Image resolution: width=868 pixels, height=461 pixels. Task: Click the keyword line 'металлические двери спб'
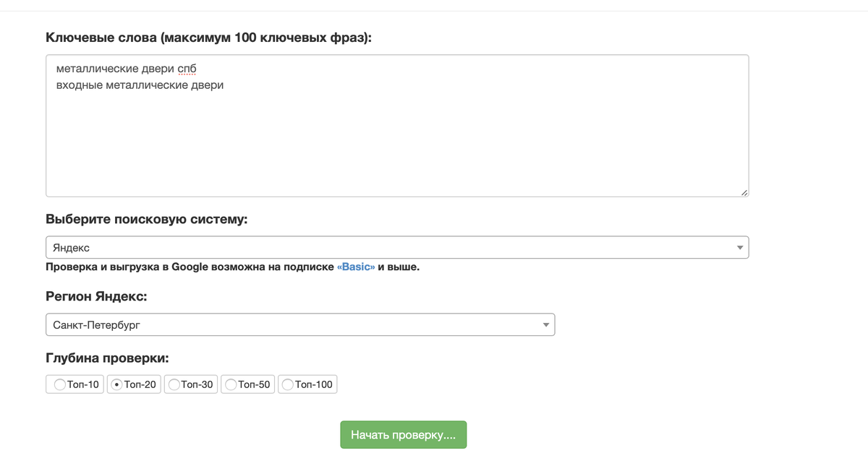(127, 69)
